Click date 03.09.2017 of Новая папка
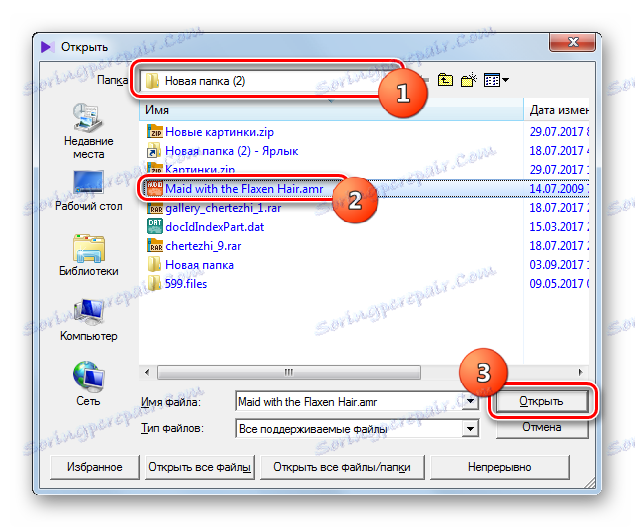Screen dimensions: 635x528 (559, 265)
